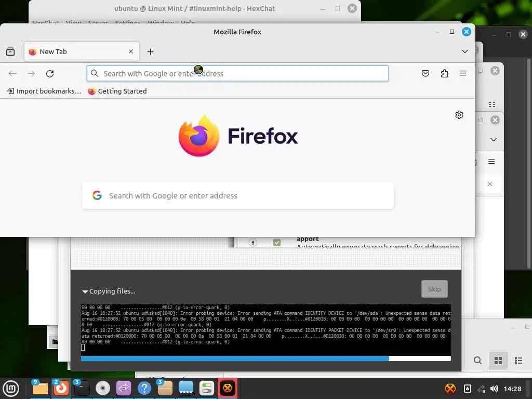The width and height of the screenshot is (532, 399).
Task: Open new tab personalize gear icon
Action: tap(459, 115)
